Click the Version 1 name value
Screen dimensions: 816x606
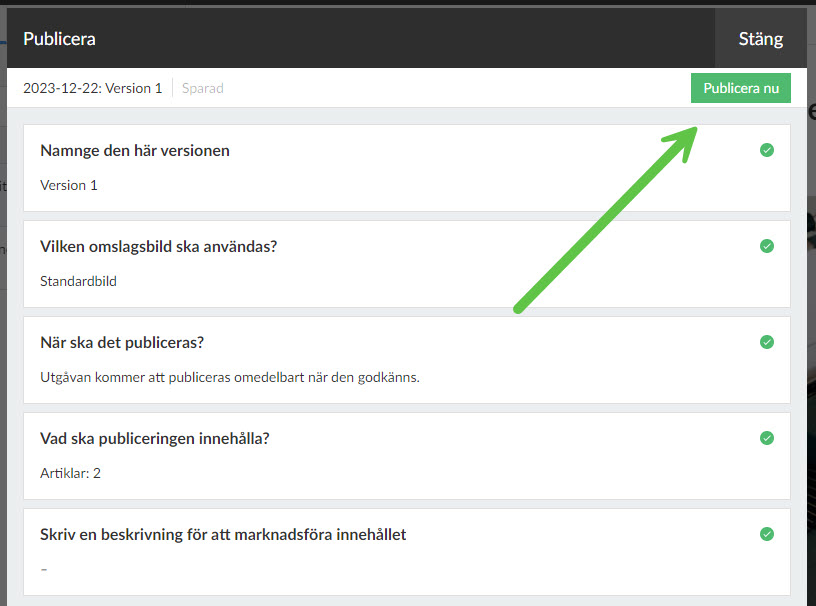point(69,185)
